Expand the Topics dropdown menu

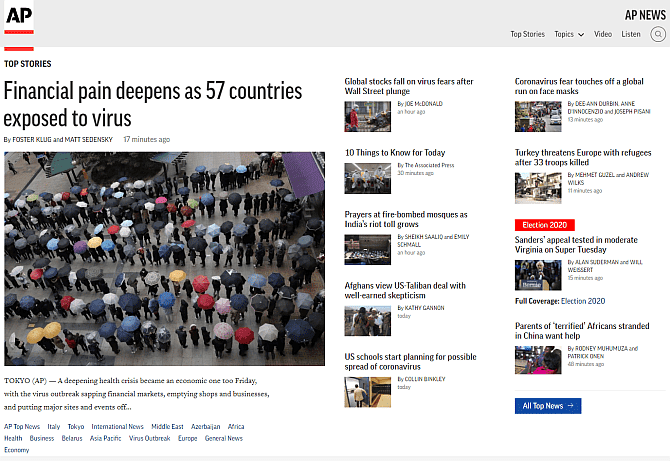tap(569, 34)
